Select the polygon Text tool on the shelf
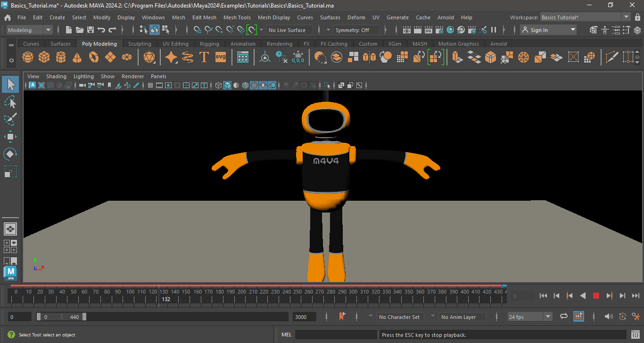Image resolution: width=644 pixels, height=343 pixels. (204, 57)
